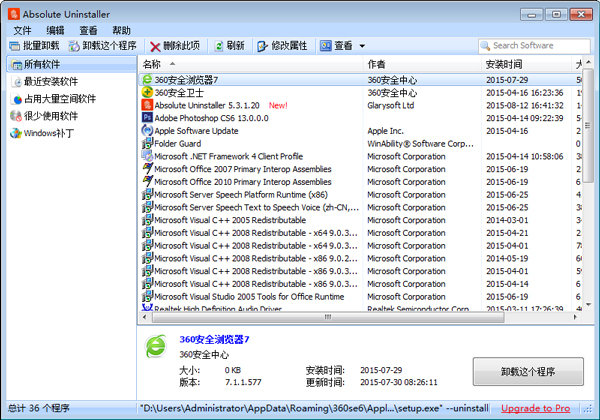
Task: Click install date 2015-04-16 16:23:36
Action: pyautogui.click(x=525, y=93)
